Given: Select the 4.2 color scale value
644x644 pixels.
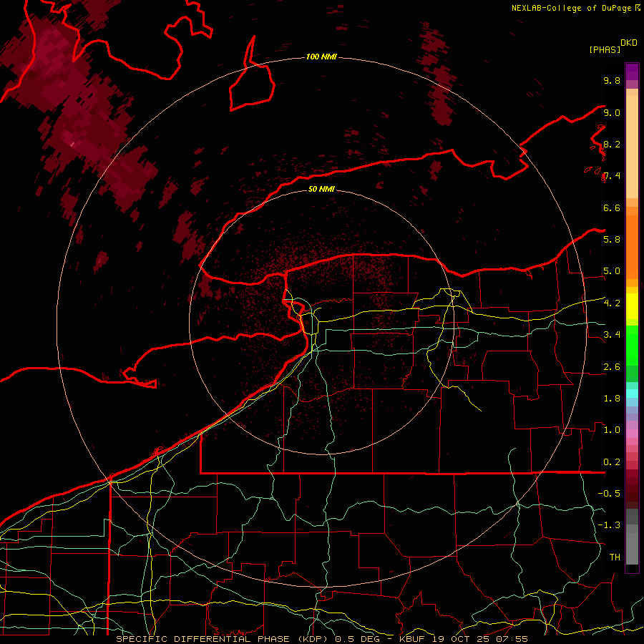Looking at the screenshot, I should point(612,303).
